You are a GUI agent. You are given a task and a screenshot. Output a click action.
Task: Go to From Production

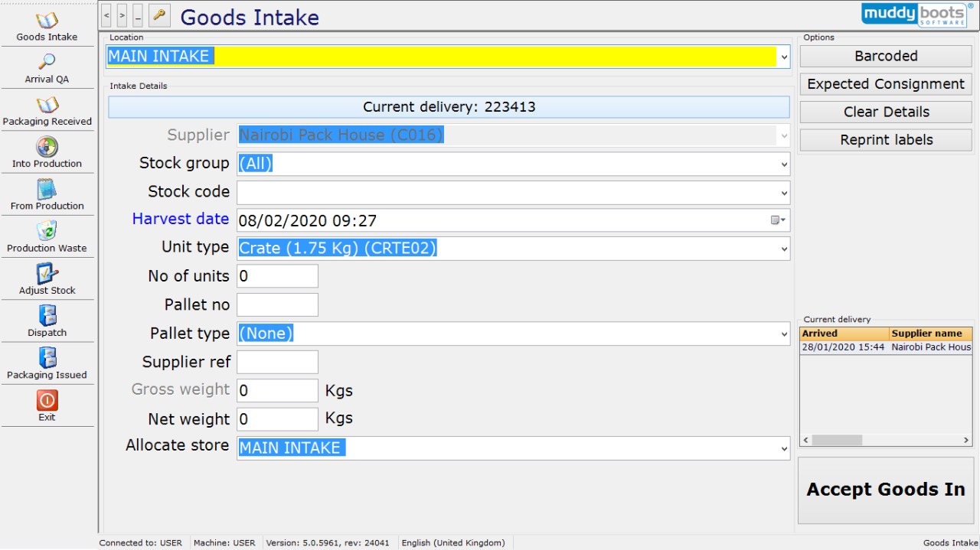click(47, 194)
